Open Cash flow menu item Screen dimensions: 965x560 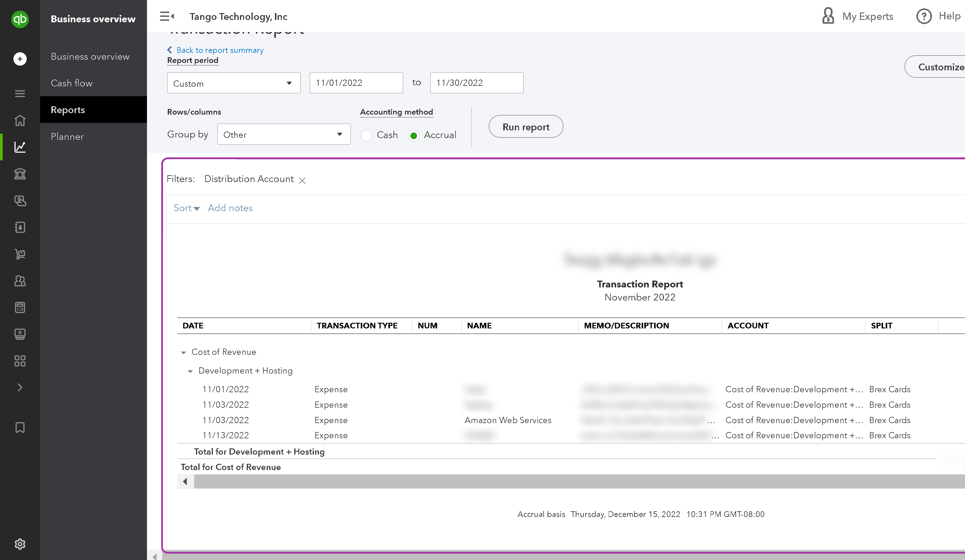pos(72,83)
